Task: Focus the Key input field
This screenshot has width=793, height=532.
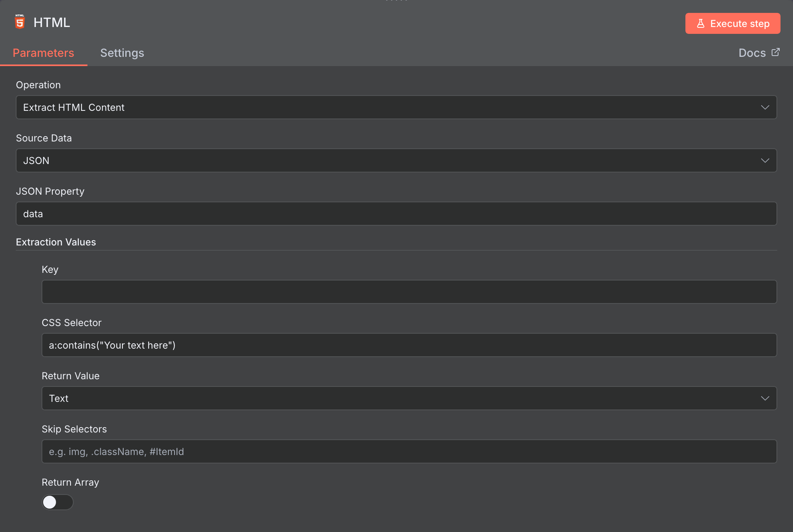Action: (x=409, y=292)
